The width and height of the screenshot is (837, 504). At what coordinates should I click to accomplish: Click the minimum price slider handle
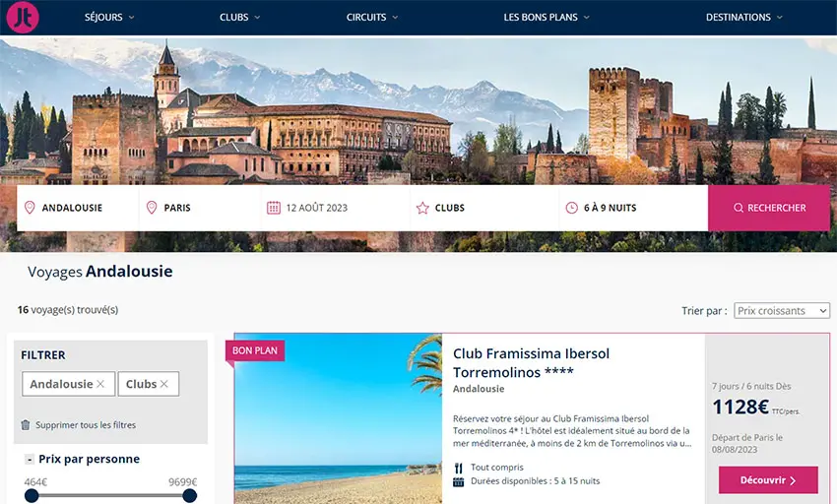tap(32, 495)
